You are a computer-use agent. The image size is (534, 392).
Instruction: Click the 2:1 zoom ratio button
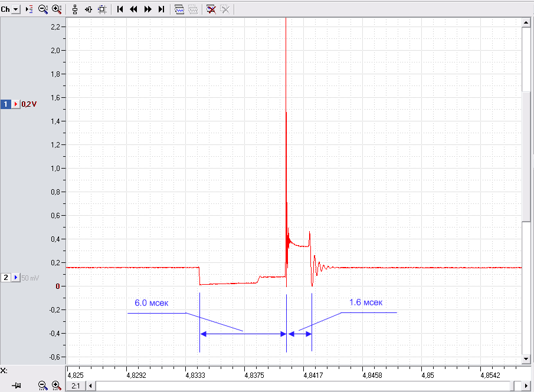pyautogui.click(x=76, y=386)
